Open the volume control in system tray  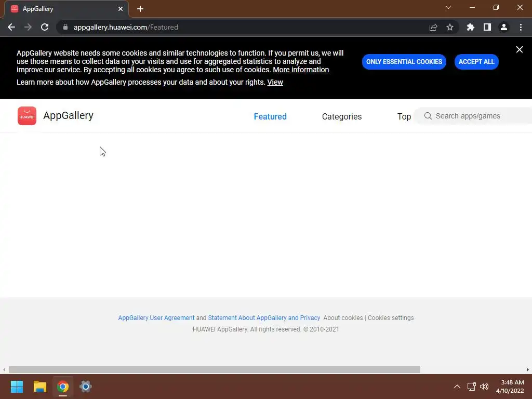coord(484,387)
